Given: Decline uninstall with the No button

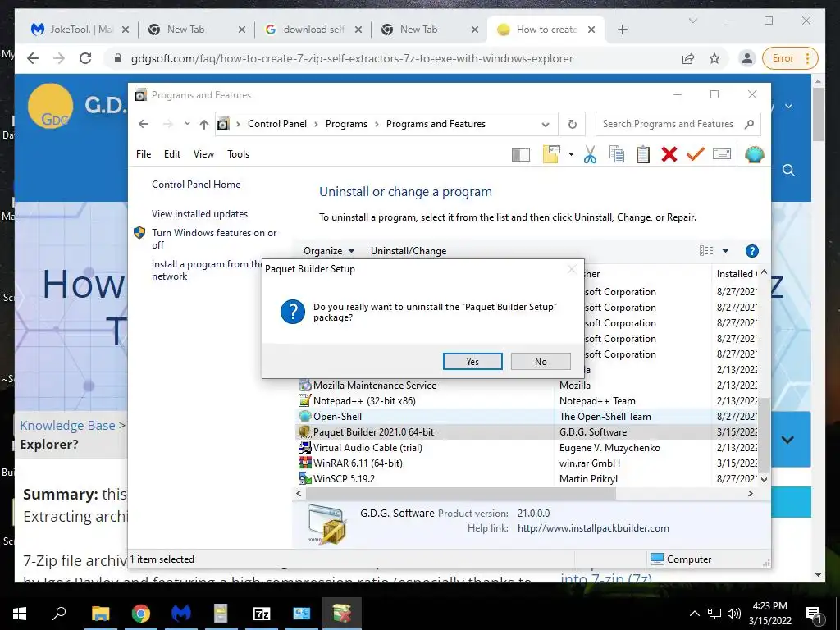Looking at the screenshot, I should (541, 362).
